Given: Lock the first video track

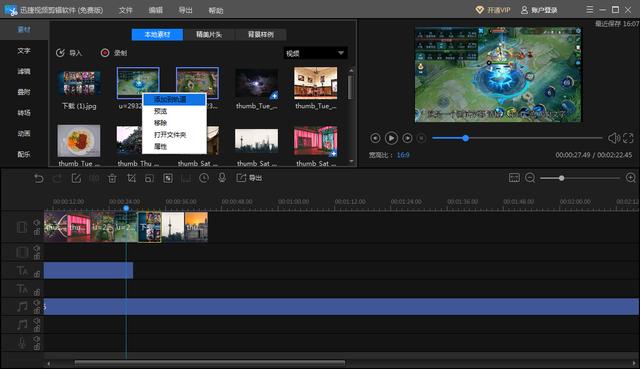Looking at the screenshot, I should click(x=37, y=232).
